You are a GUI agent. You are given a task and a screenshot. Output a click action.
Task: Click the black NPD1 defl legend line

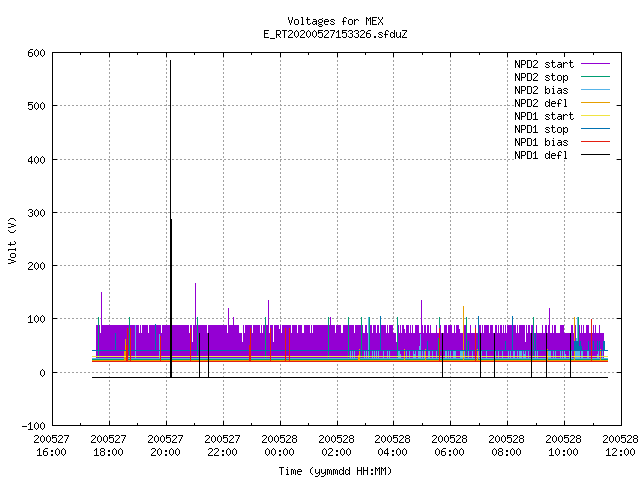[596, 155]
